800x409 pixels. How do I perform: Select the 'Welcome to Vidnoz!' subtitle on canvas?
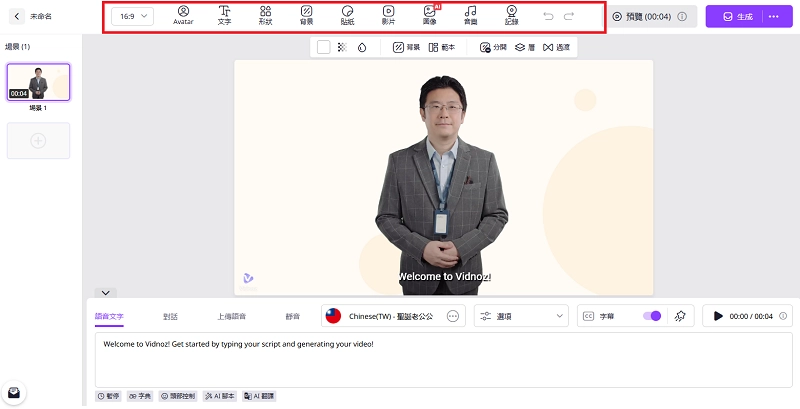(x=444, y=276)
